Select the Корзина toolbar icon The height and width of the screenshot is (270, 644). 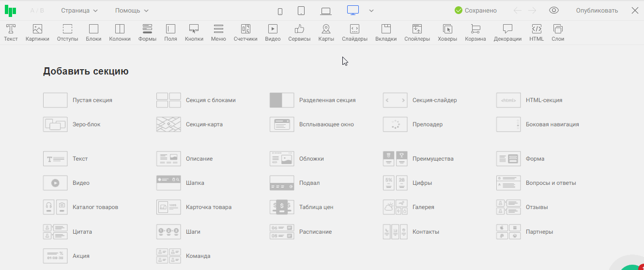click(475, 32)
